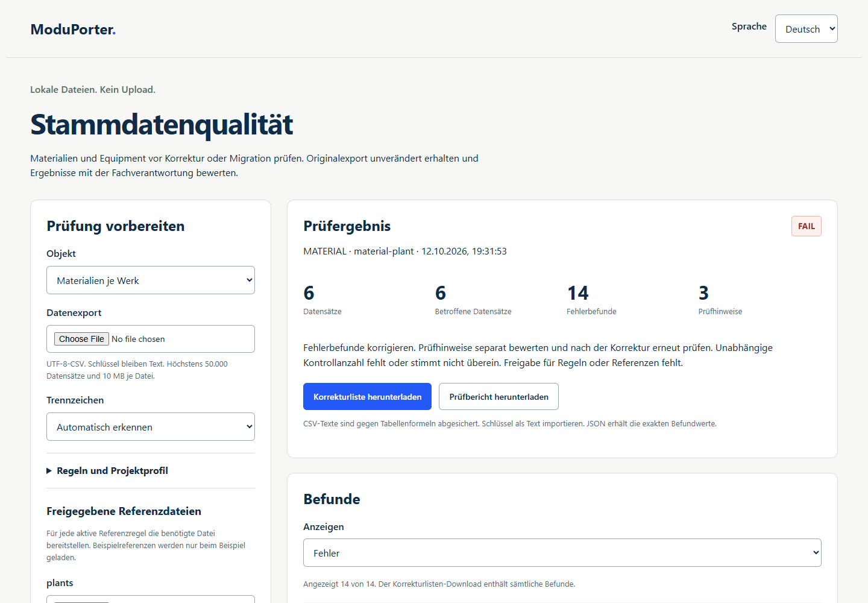Click the plants label
The height and width of the screenshot is (603, 868).
[x=60, y=583]
